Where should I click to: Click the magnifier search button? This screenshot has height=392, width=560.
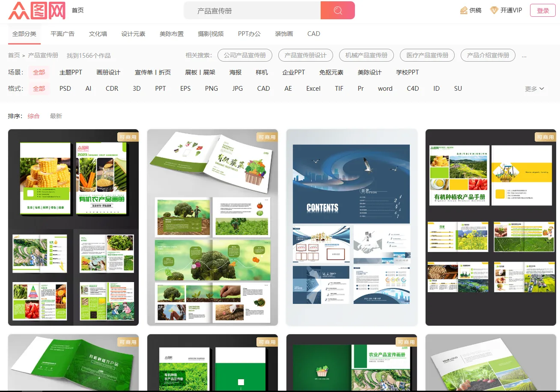click(x=338, y=10)
